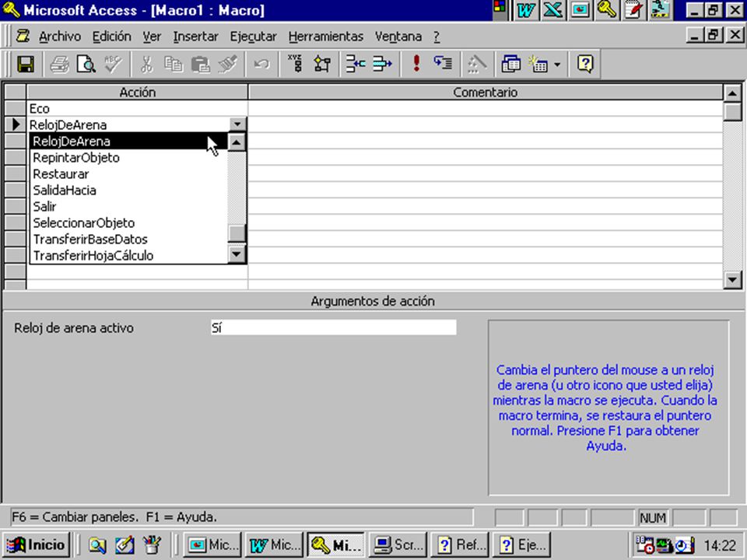The width and height of the screenshot is (747, 560).
Task: Click the Acción column header
Action: (137, 93)
